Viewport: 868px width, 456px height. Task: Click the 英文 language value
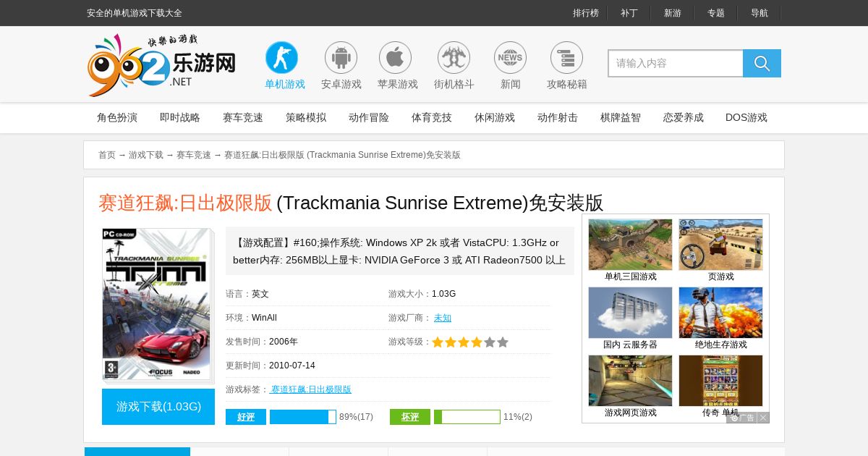click(260, 294)
